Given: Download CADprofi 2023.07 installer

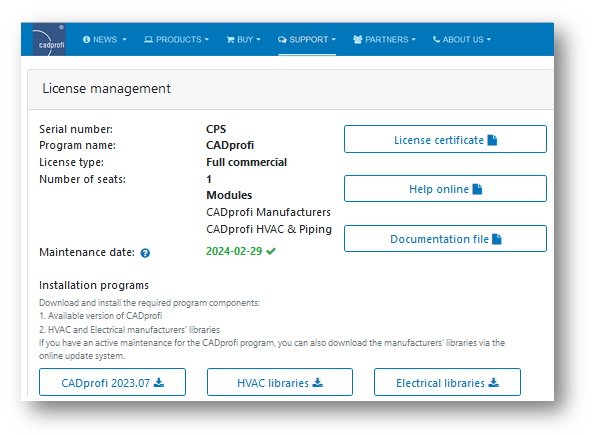Looking at the screenshot, I should point(113,382).
